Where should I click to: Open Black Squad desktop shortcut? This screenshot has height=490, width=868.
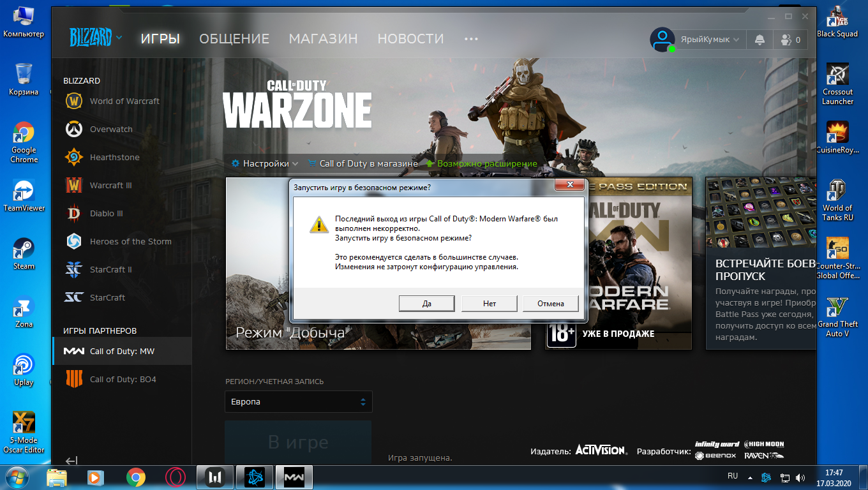[x=837, y=22]
